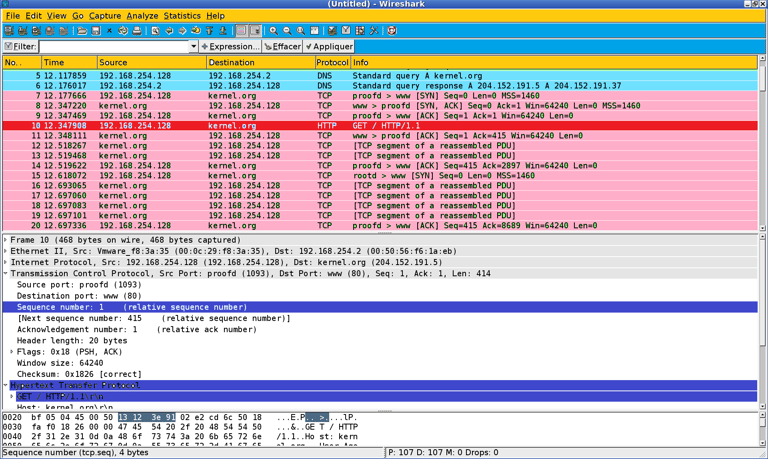Go back in packet history arrow
The height and width of the screenshot is (459, 768).
[x=169, y=31]
